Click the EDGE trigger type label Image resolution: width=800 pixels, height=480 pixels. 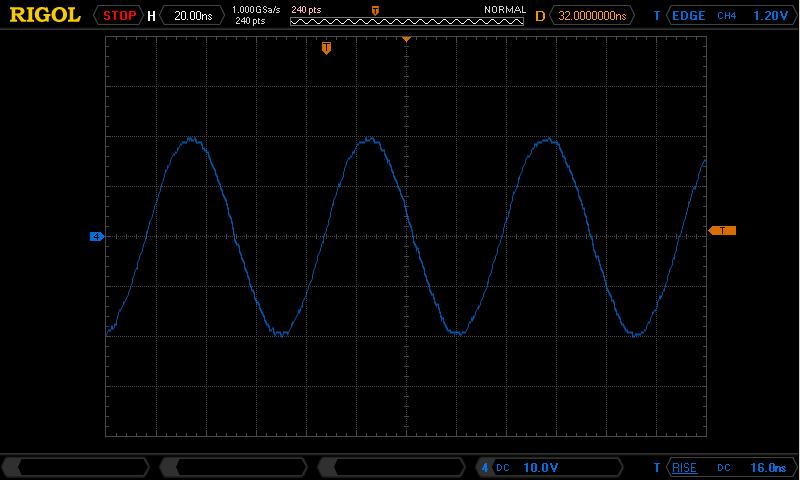pos(688,16)
